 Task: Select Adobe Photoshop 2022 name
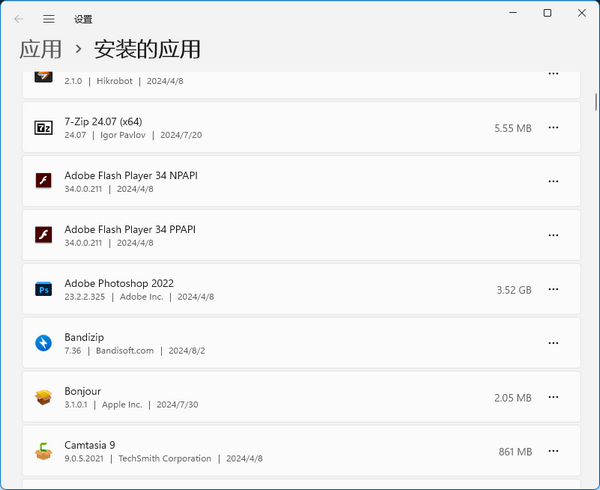[119, 283]
